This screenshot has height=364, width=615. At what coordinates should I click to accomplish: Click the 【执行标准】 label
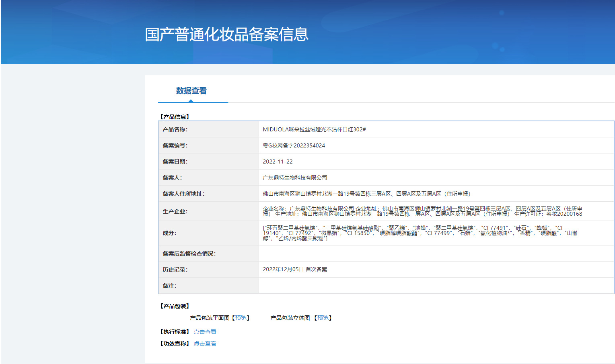click(175, 332)
